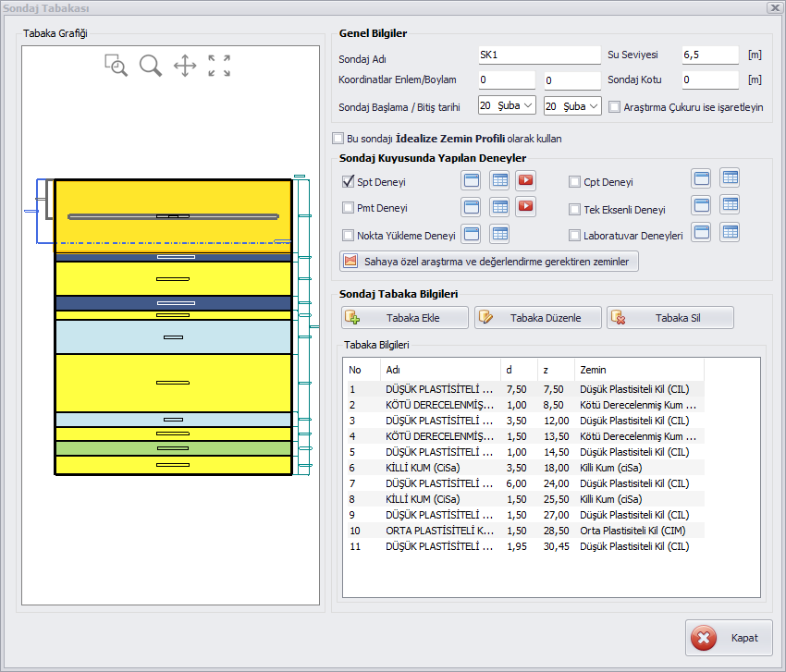Open Sahaya özel araştırma ve değerlendirme gerektiren zeminler

(x=489, y=261)
